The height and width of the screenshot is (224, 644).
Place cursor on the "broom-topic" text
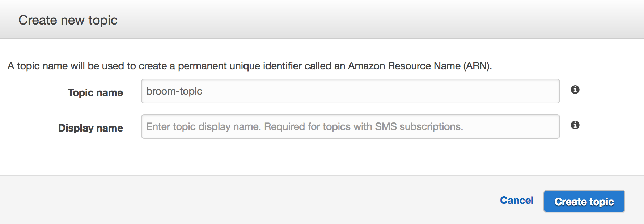(174, 91)
